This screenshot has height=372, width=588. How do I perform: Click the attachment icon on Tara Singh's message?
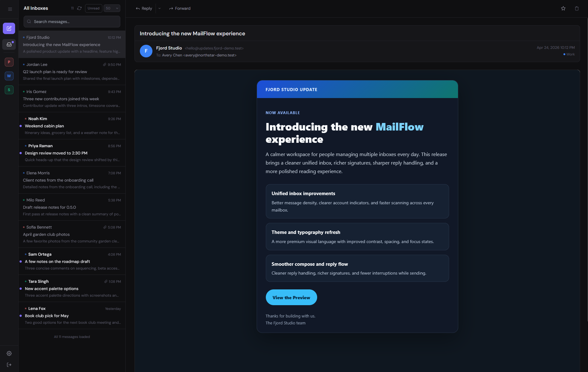click(106, 281)
